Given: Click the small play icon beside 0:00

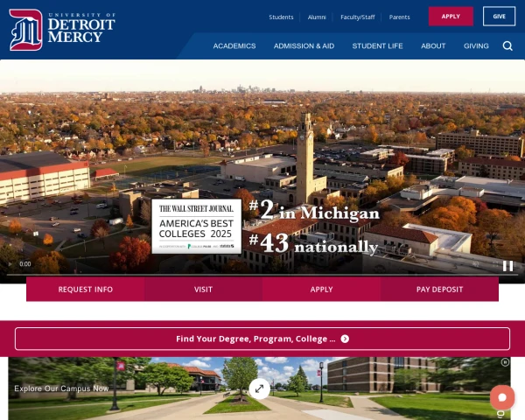Looking at the screenshot, I should pos(10,264).
